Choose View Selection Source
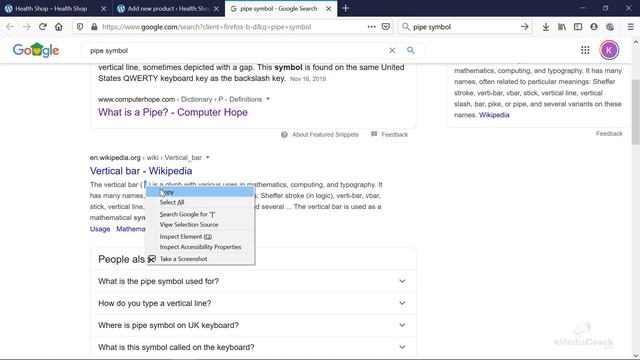The image size is (640, 360). pos(200,224)
